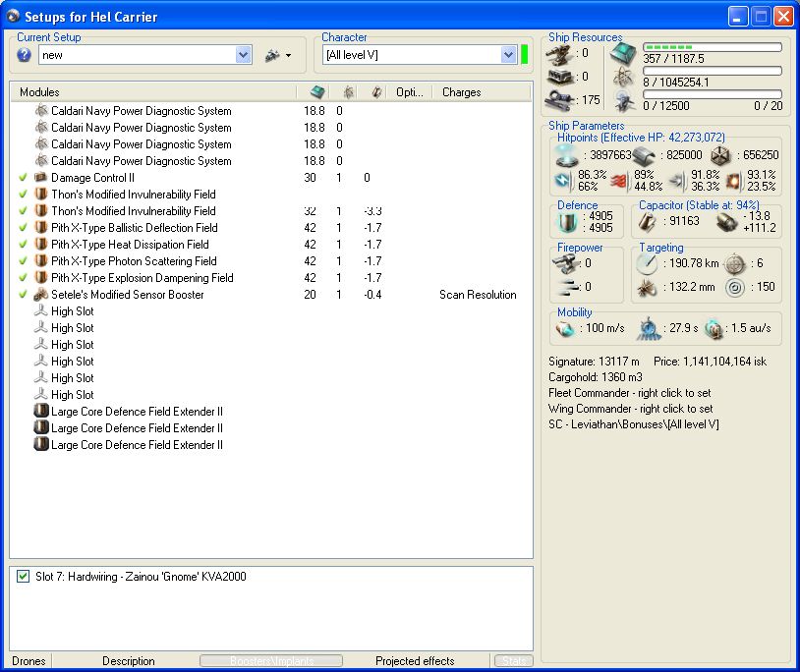Click the capacitor recharge rate icon
Image resolution: width=800 pixels, height=672 pixels.
pos(726,222)
